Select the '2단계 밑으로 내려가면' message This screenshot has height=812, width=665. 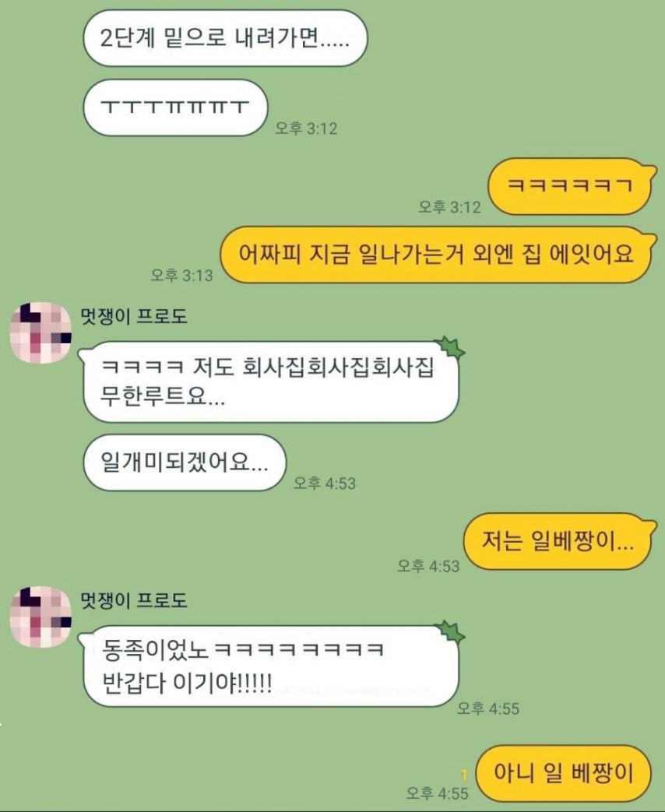pos(225,38)
